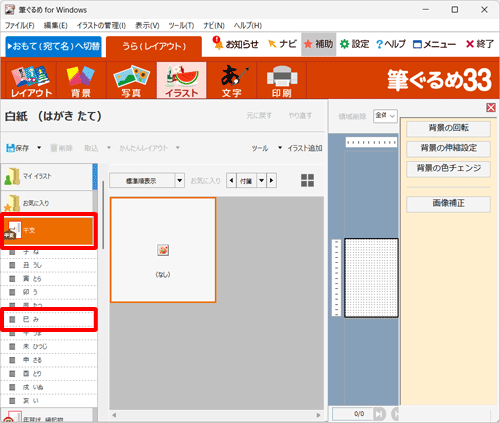Open the ヘルプ(H) menu
The width and height of the screenshot is (500, 423).
(248, 26)
